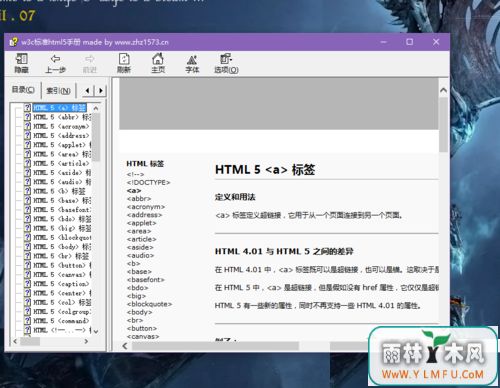The height and width of the screenshot is (388, 500).
Task: Select tree item HTML 5 <applet>
Action: (62, 145)
